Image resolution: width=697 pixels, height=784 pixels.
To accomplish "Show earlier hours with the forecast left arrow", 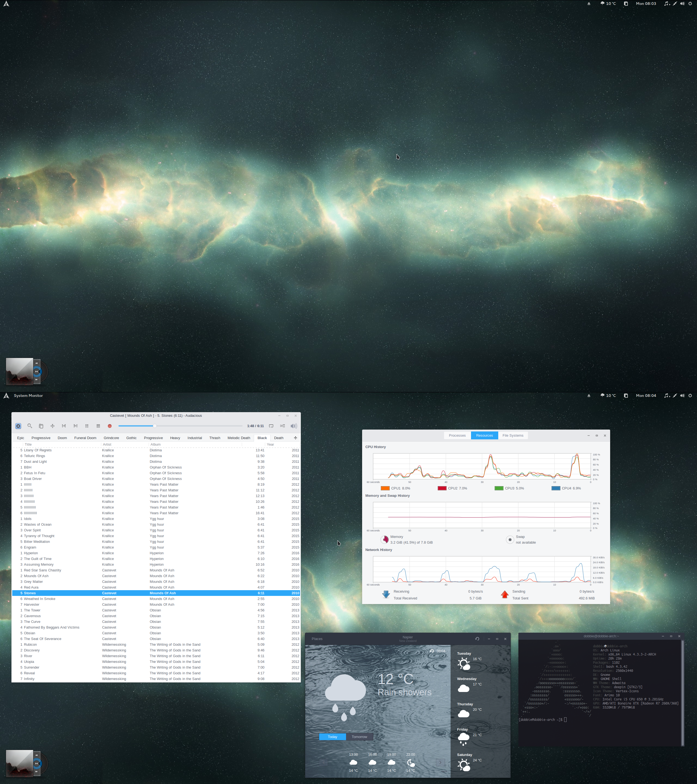I will 323,762.
